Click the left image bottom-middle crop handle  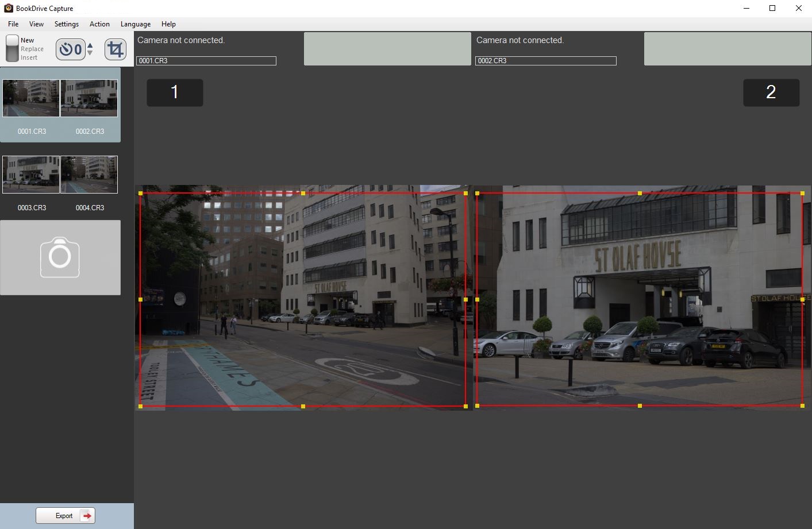[x=303, y=406]
